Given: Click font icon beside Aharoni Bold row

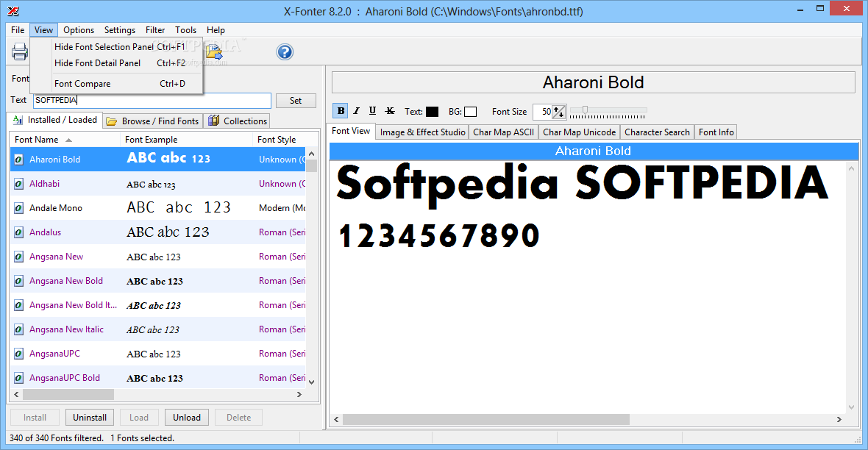Looking at the screenshot, I should click(19, 160).
